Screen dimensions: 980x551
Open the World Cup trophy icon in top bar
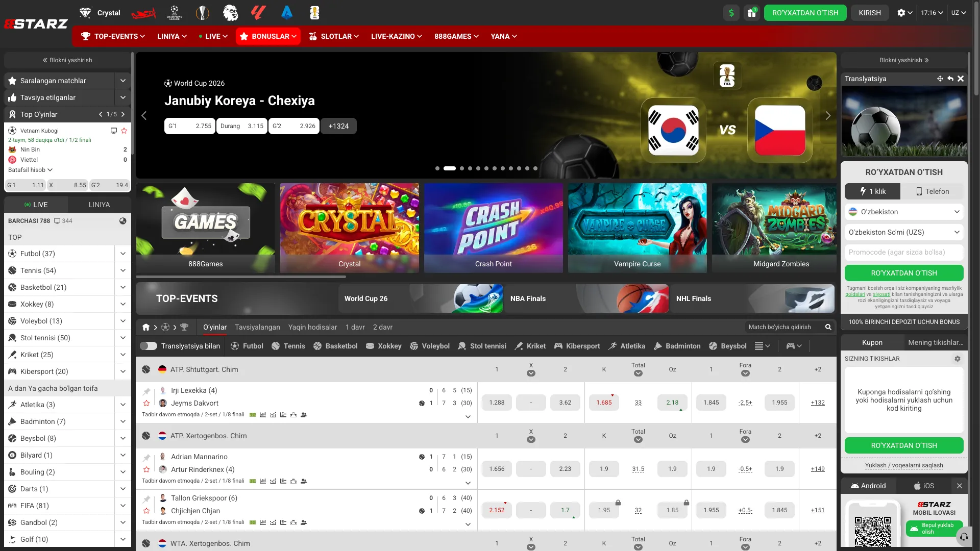coord(314,13)
